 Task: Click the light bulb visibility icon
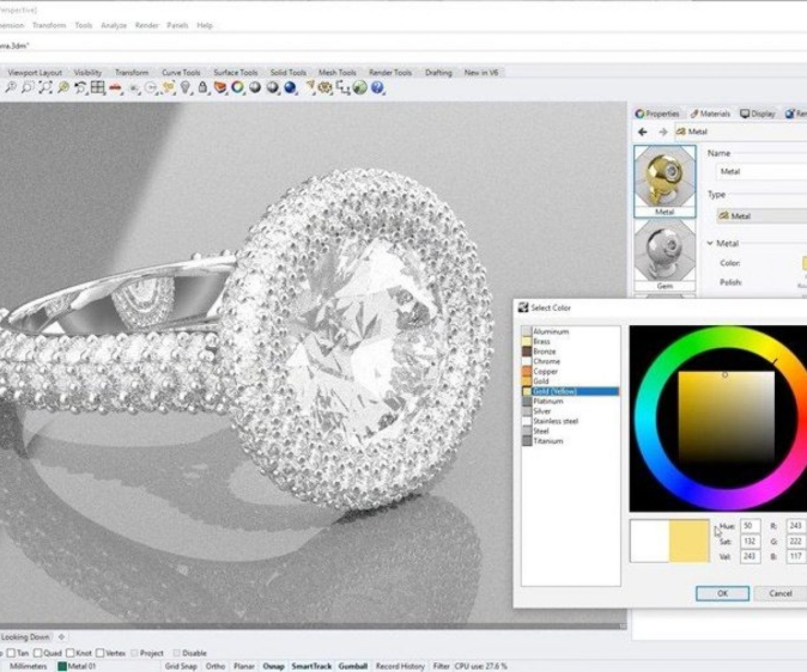tap(185, 88)
